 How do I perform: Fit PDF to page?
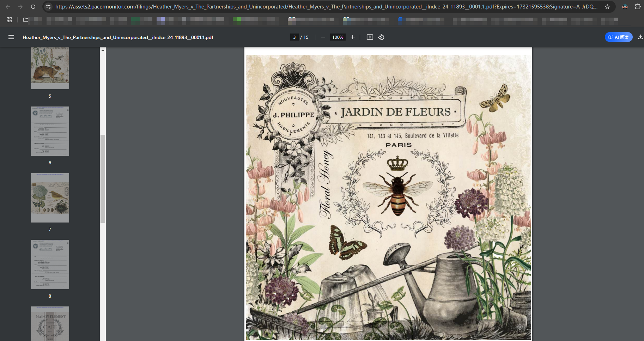[x=370, y=37]
